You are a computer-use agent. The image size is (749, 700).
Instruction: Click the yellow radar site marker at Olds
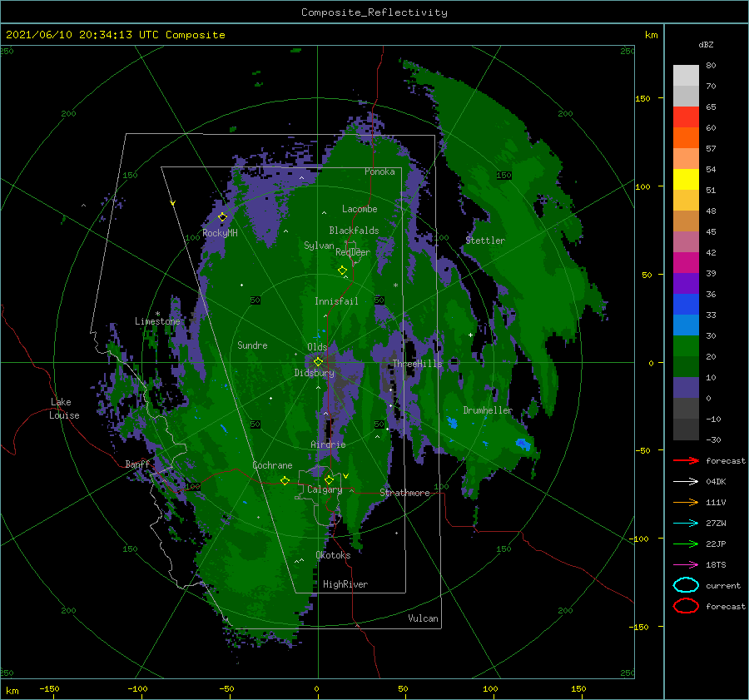coord(318,362)
